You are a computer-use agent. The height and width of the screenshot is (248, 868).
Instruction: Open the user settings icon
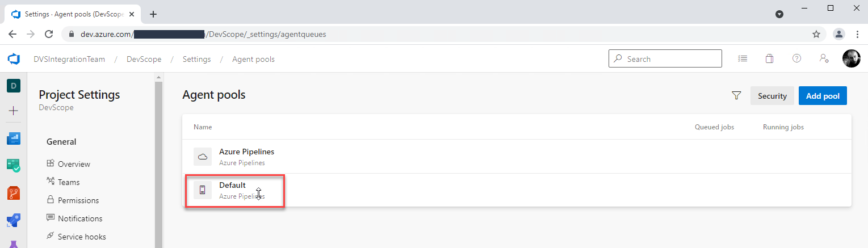(824, 58)
